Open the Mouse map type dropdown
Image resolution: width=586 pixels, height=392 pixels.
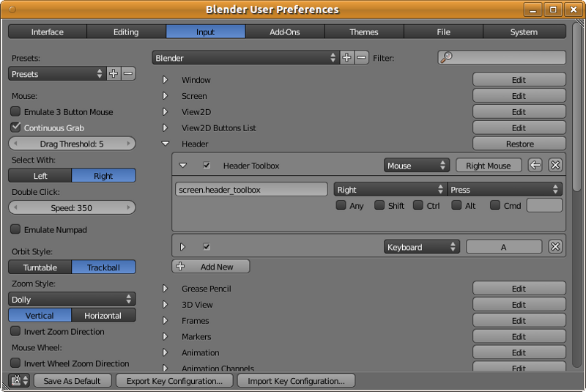[416, 165]
